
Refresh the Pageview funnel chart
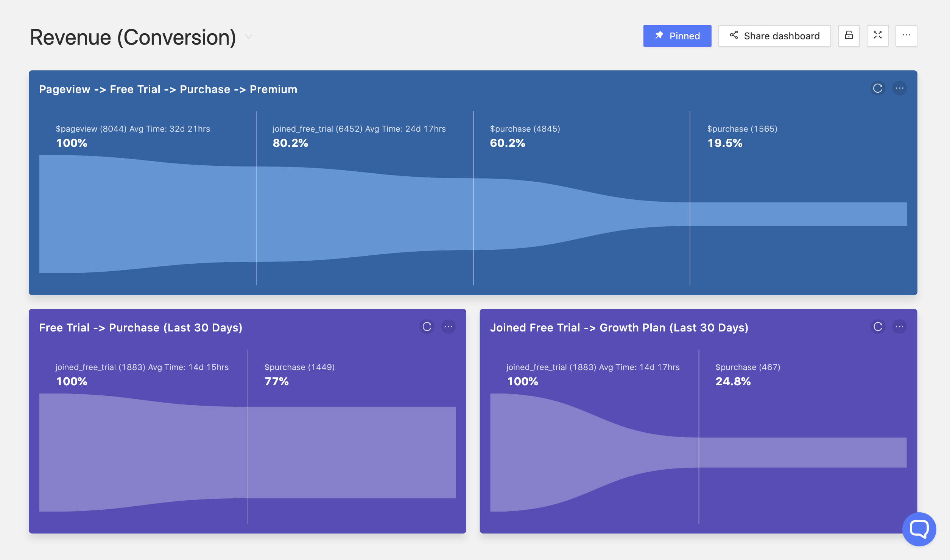coord(878,89)
